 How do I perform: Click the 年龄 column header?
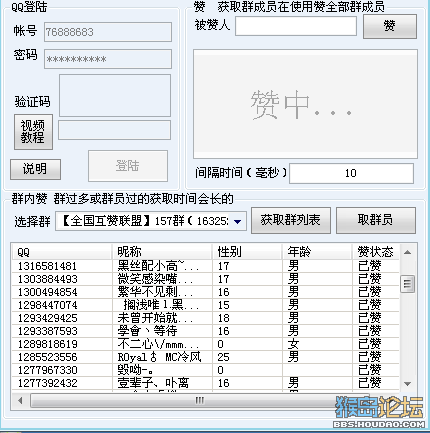click(x=317, y=252)
